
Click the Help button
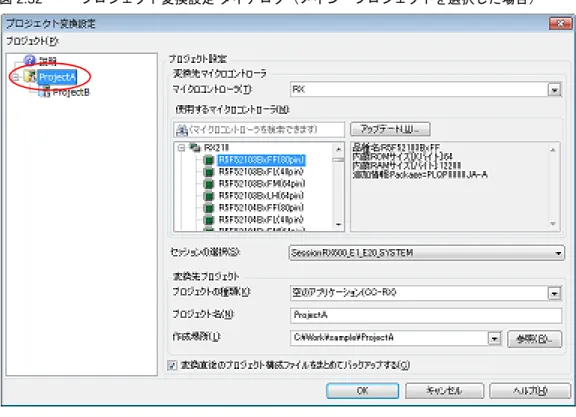[530, 391]
